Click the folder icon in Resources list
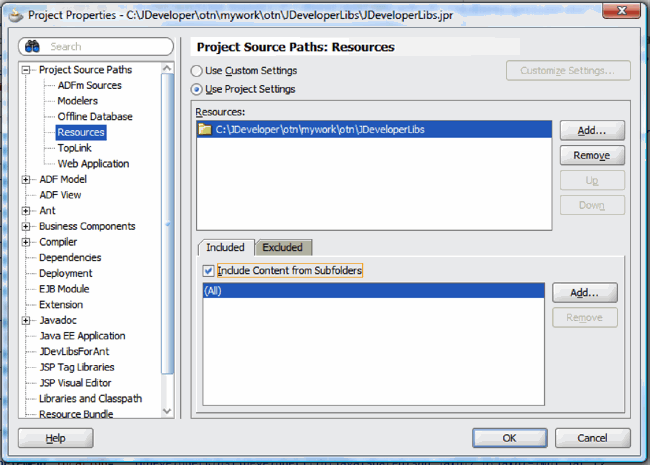650x465 pixels. pos(204,129)
